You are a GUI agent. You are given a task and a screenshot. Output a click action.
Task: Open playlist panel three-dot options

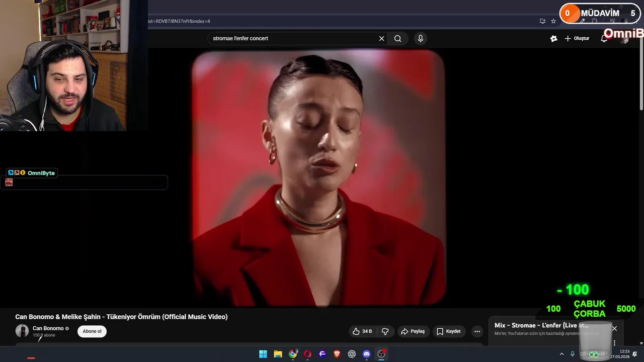click(x=614, y=343)
